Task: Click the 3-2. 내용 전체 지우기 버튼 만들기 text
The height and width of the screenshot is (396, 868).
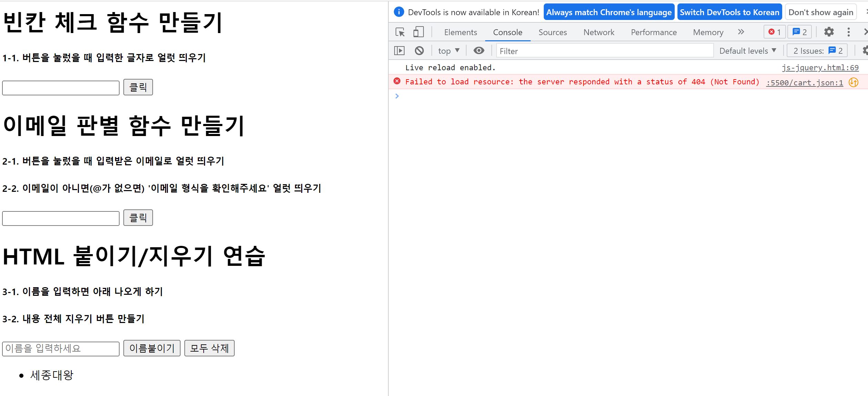Action: click(73, 319)
